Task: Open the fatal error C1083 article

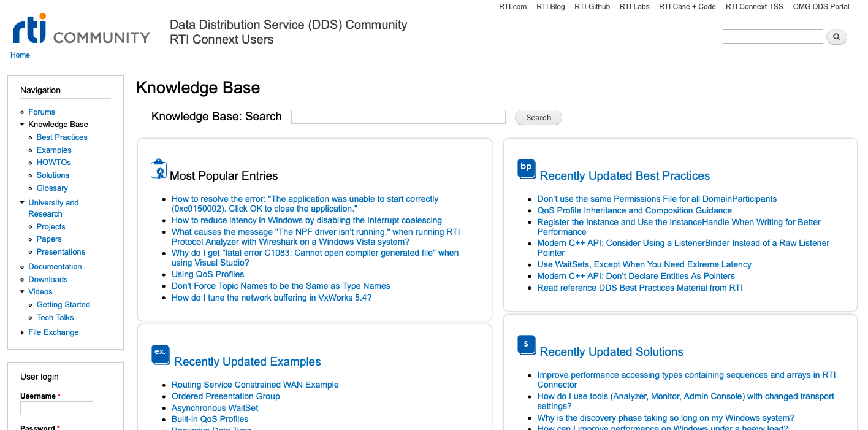Action: (x=315, y=258)
